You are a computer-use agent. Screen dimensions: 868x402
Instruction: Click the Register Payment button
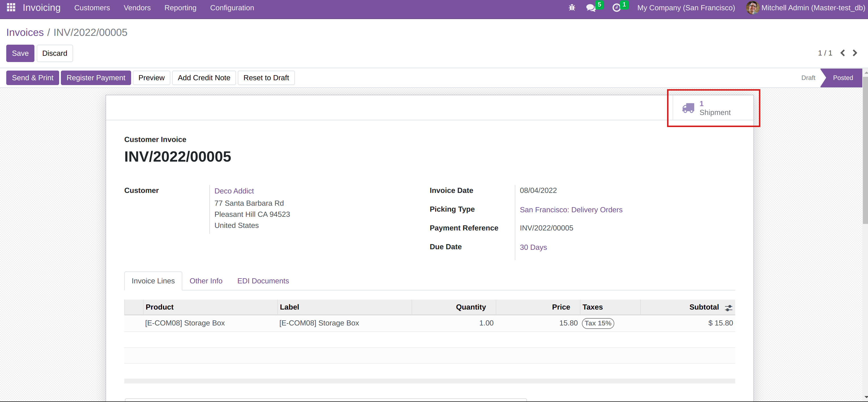(x=96, y=78)
